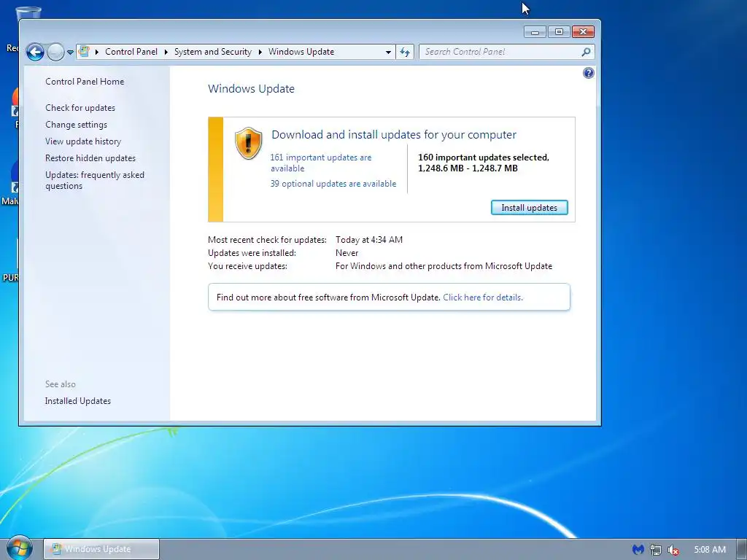The height and width of the screenshot is (560, 747).
Task: Click the Windows Update page heading
Action: [251, 88]
